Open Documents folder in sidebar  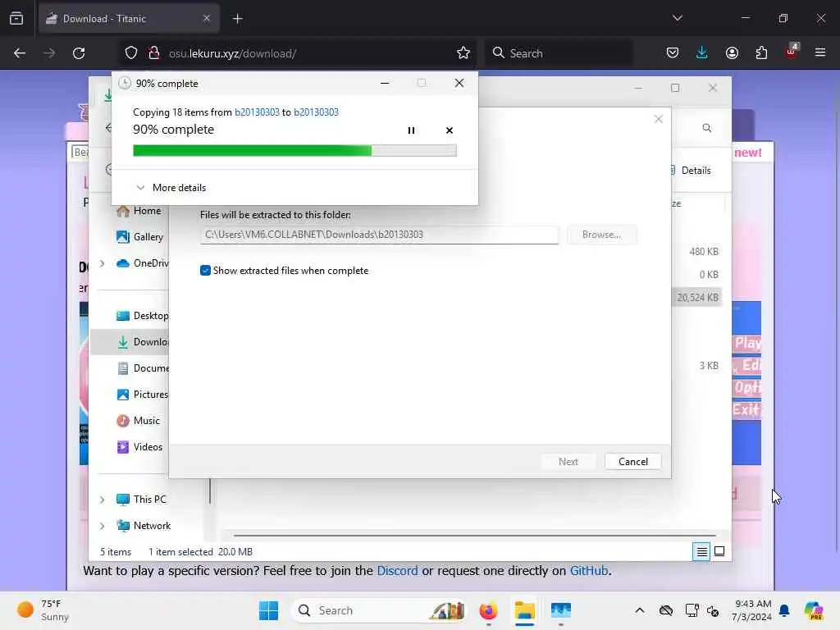(141, 368)
